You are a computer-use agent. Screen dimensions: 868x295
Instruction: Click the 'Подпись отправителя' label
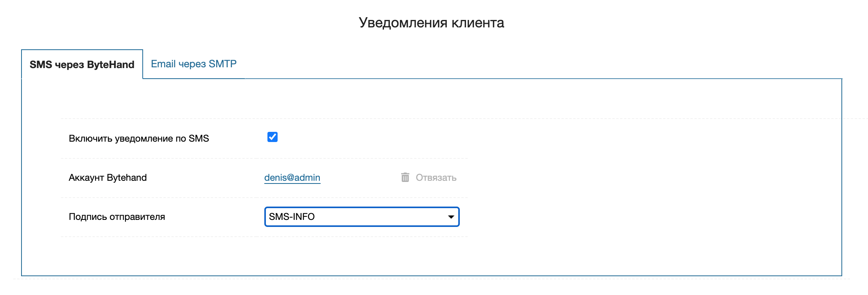(117, 217)
